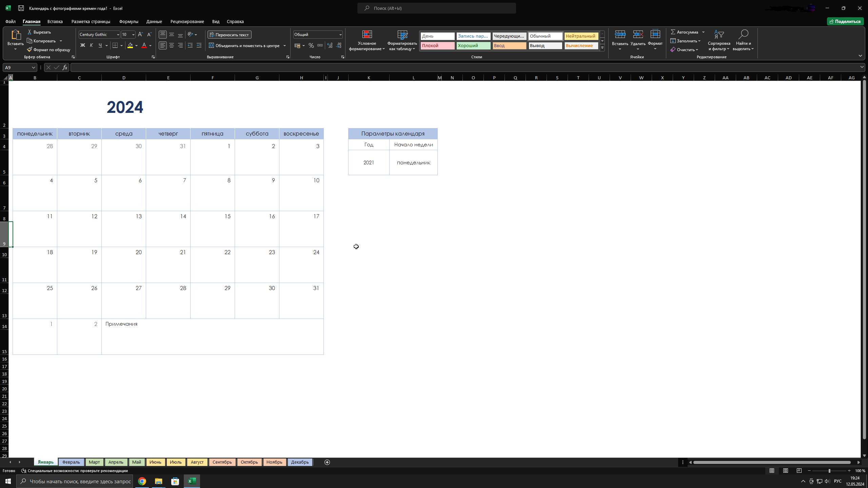Expand the cell styles gallery
This screenshot has height=488, width=868.
coord(602,48)
